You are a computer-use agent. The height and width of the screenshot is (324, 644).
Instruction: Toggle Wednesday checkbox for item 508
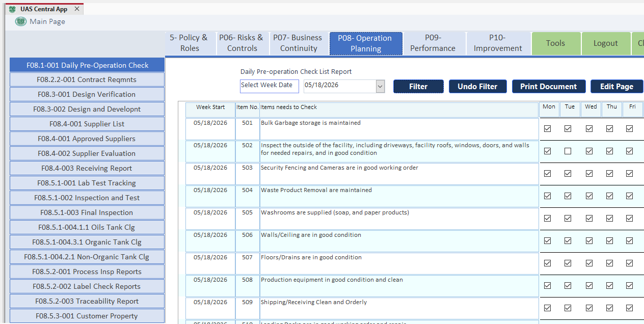(x=589, y=286)
